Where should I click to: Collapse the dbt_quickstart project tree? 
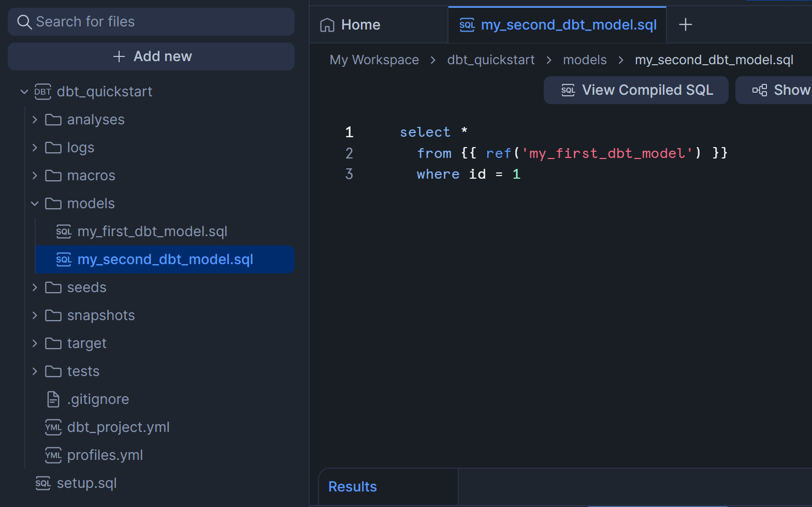pyautogui.click(x=24, y=92)
